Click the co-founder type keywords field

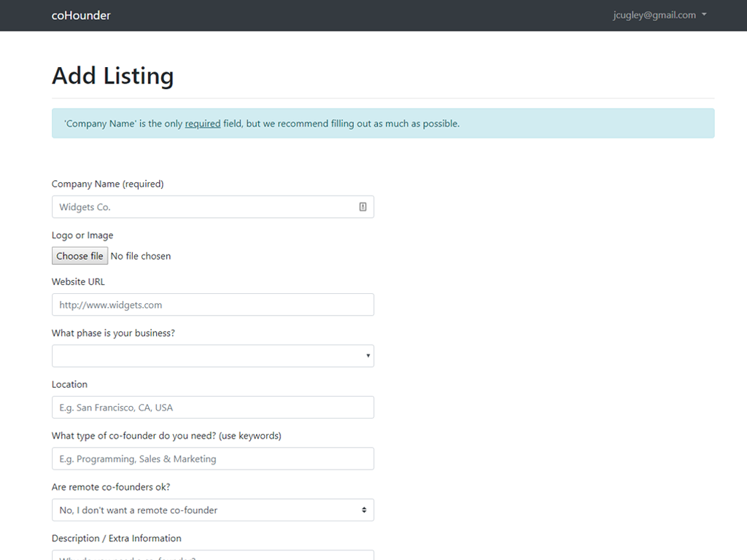(x=212, y=459)
